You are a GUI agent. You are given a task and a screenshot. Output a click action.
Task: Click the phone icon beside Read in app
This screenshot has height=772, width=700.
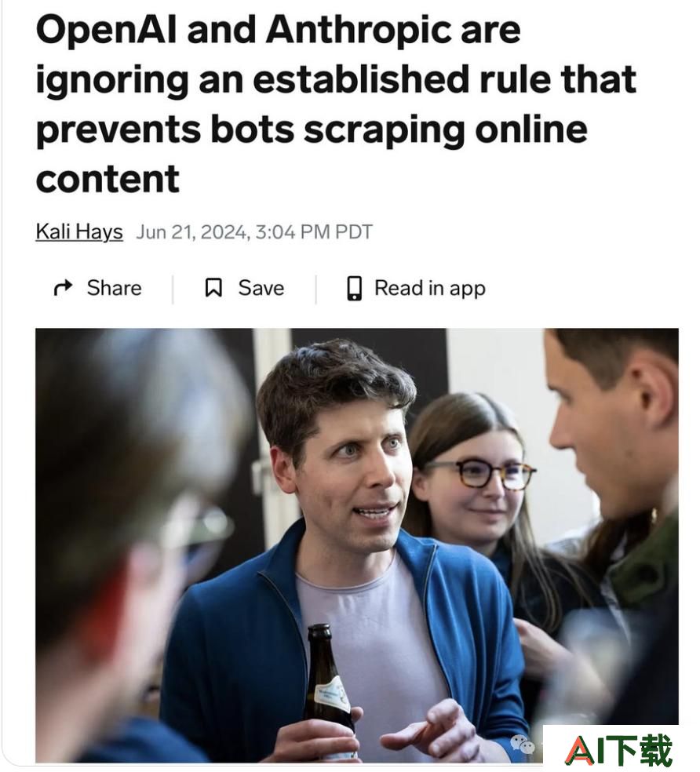pos(354,288)
